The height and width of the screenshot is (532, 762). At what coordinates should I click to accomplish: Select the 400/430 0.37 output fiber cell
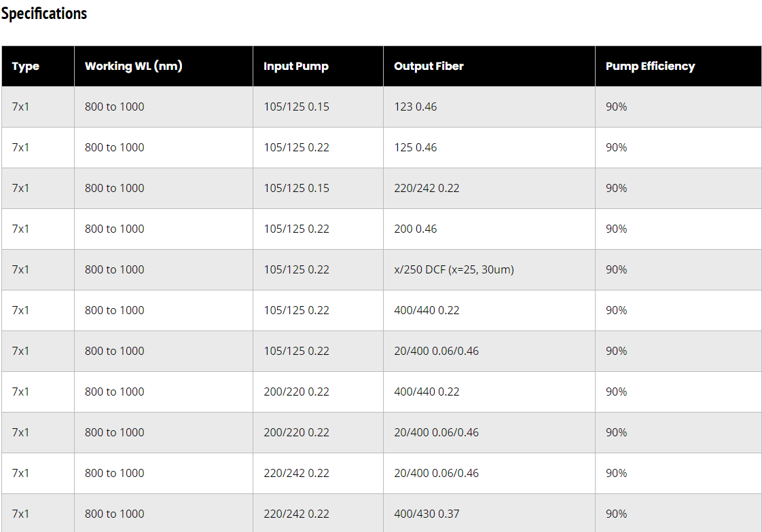point(426,514)
